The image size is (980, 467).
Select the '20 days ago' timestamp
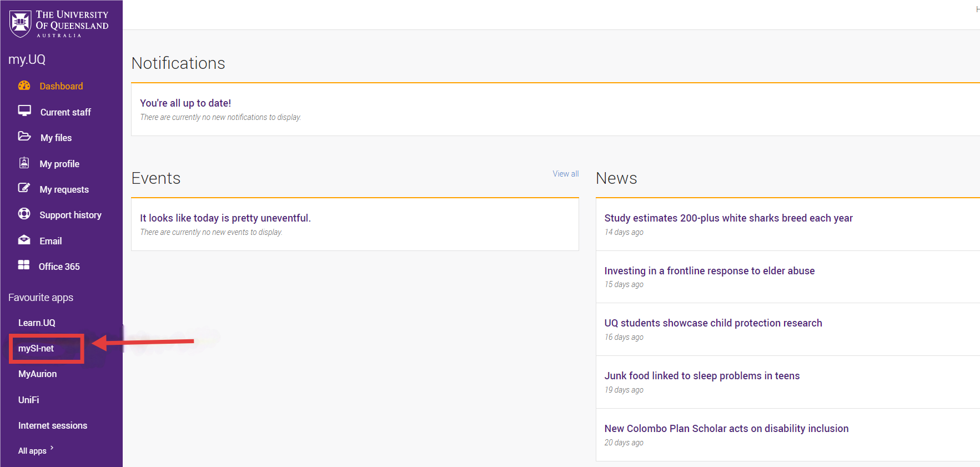[x=624, y=443]
